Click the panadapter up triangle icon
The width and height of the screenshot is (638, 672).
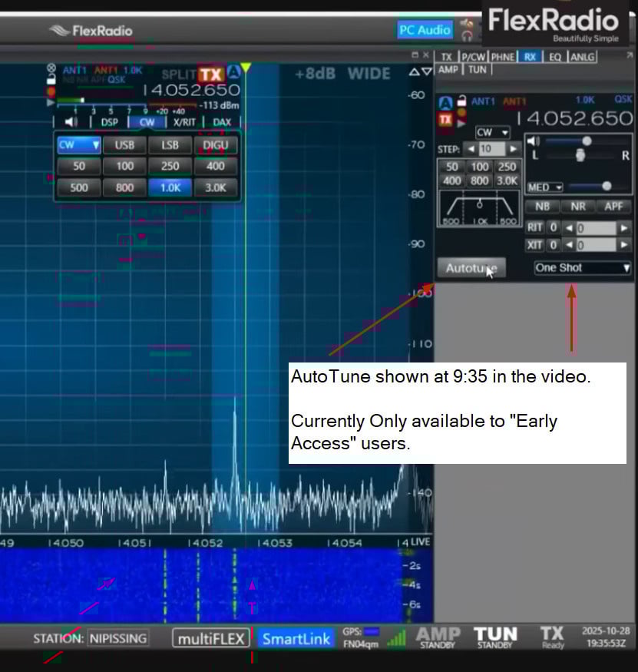(x=415, y=72)
